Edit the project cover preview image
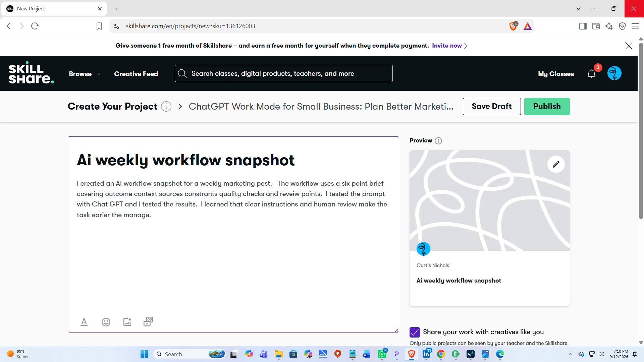The height and width of the screenshot is (362, 644). tap(556, 164)
